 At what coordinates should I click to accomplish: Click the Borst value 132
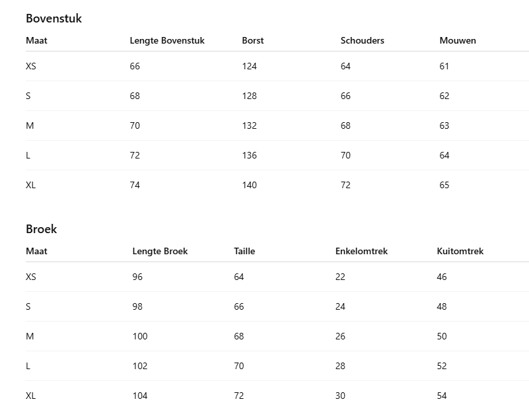(x=249, y=125)
